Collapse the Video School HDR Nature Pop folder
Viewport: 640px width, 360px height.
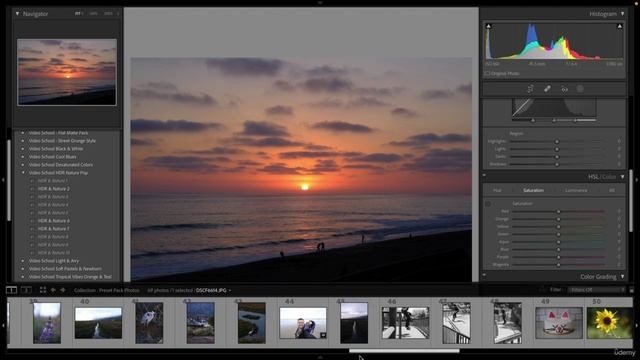[23, 173]
